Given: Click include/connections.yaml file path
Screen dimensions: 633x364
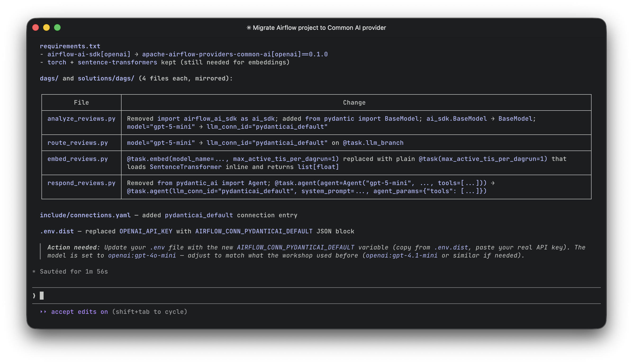Looking at the screenshot, I should pos(85,215).
